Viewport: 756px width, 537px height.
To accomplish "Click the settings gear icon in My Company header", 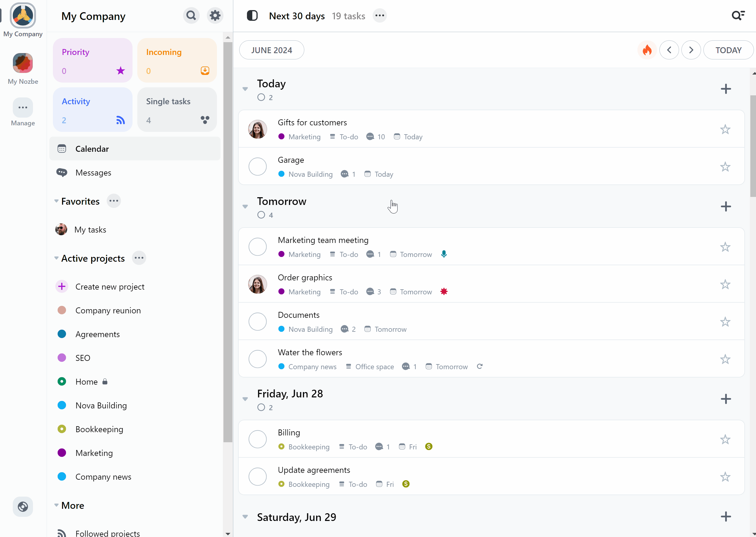I will pos(215,16).
